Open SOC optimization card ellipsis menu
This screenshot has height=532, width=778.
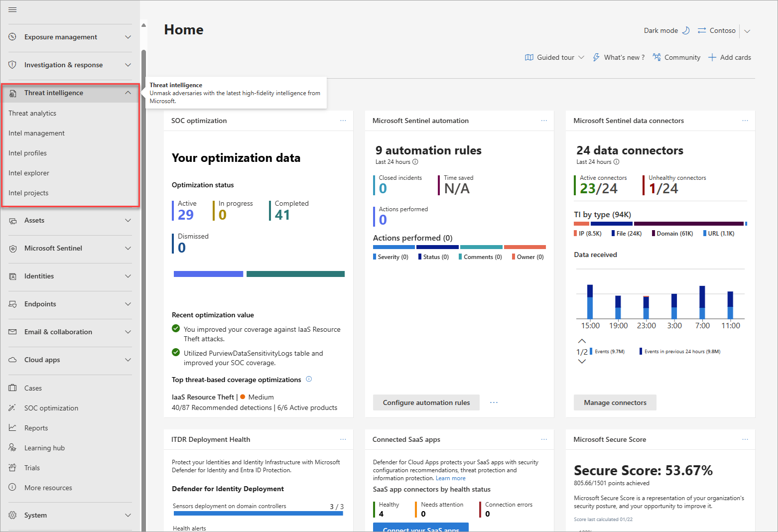(x=343, y=121)
